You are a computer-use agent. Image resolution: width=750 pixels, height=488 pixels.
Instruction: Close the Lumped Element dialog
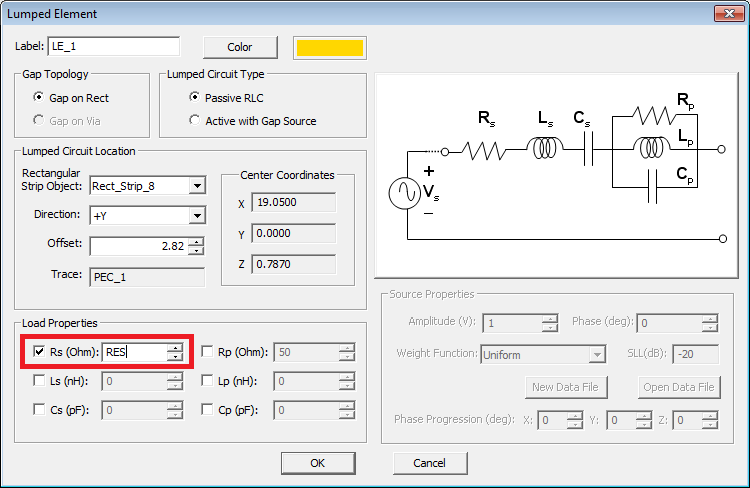pos(728,13)
